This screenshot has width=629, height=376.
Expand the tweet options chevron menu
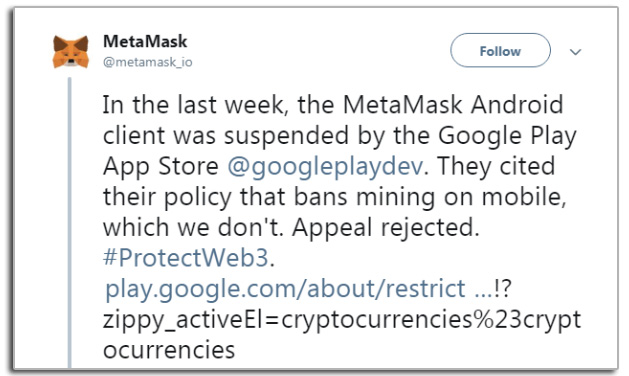pyautogui.click(x=575, y=52)
